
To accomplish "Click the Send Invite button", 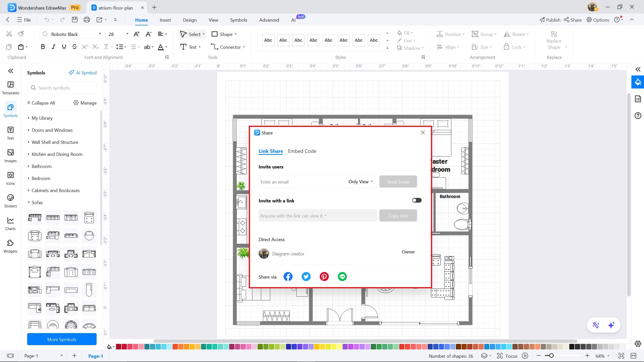I will [398, 182].
